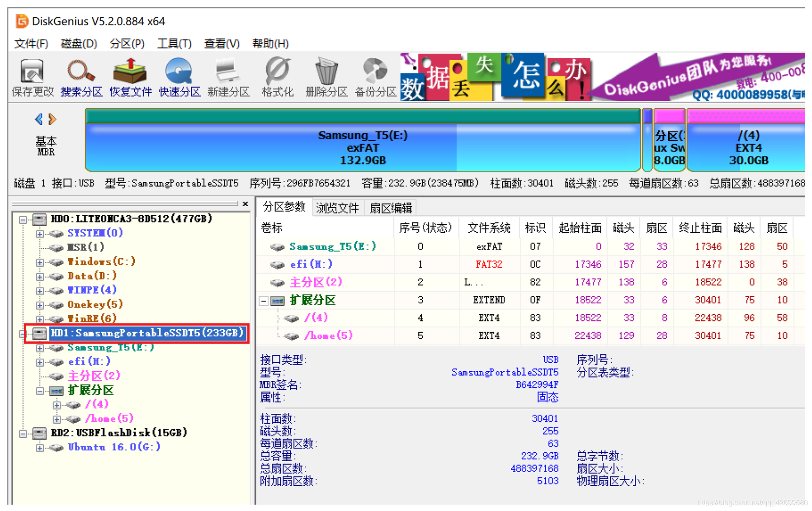Click the efi(H:) drive icon in the table

277,265
